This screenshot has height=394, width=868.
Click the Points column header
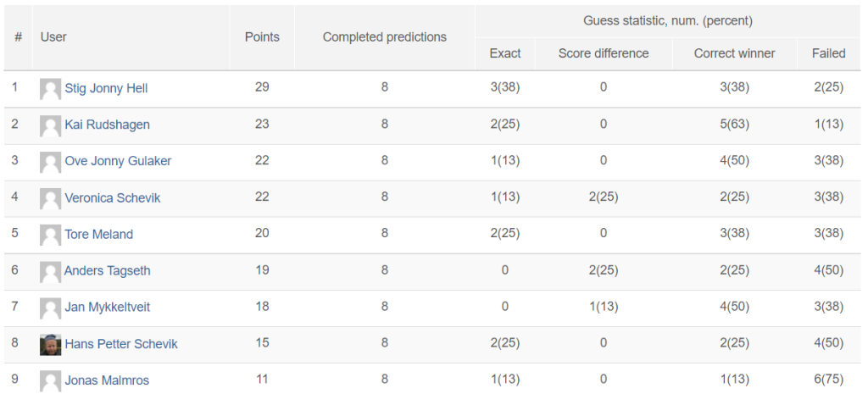pyautogui.click(x=262, y=37)
